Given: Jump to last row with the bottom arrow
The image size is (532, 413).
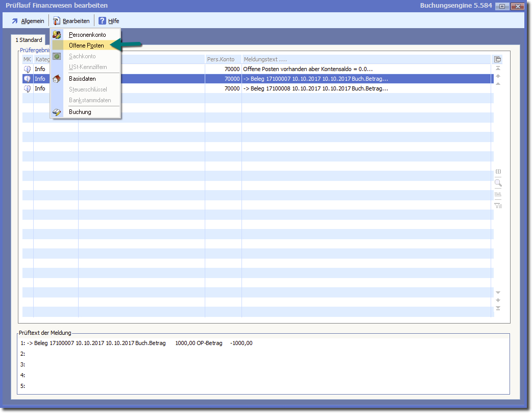Looking at the screenshot, I should point(498,308).
